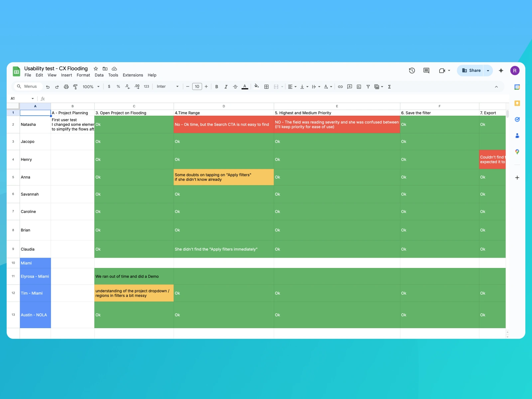Decrease decimal places

(x=127, y=86)
